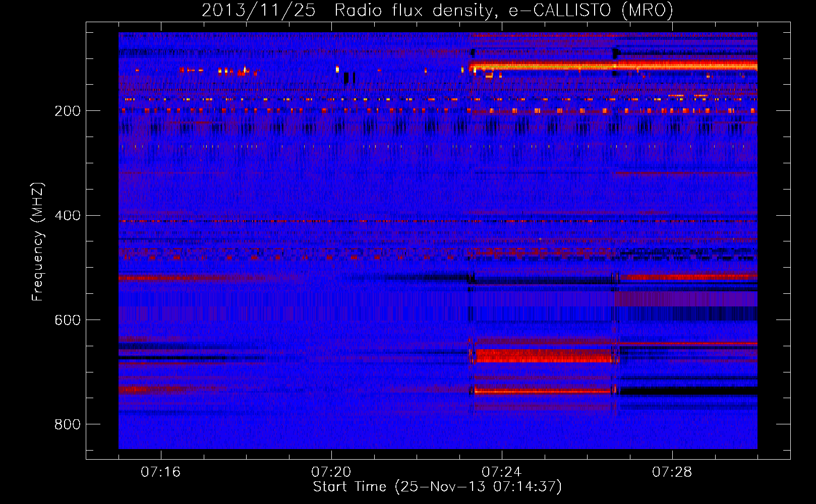Click the 400 frequency tick label
The height and width of the screenshot is (504, 816).
pyautogui.click(x=68, y=216)
